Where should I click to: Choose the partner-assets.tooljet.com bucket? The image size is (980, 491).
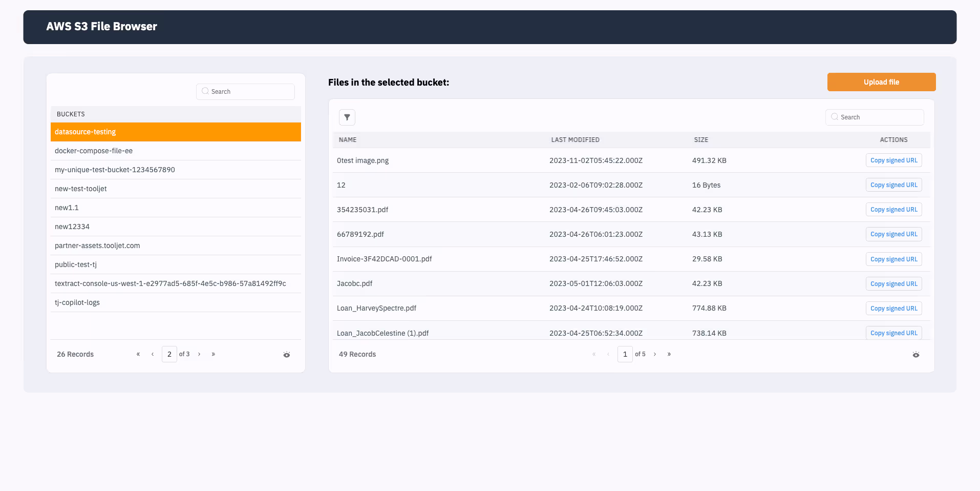(x=97, y=245)
